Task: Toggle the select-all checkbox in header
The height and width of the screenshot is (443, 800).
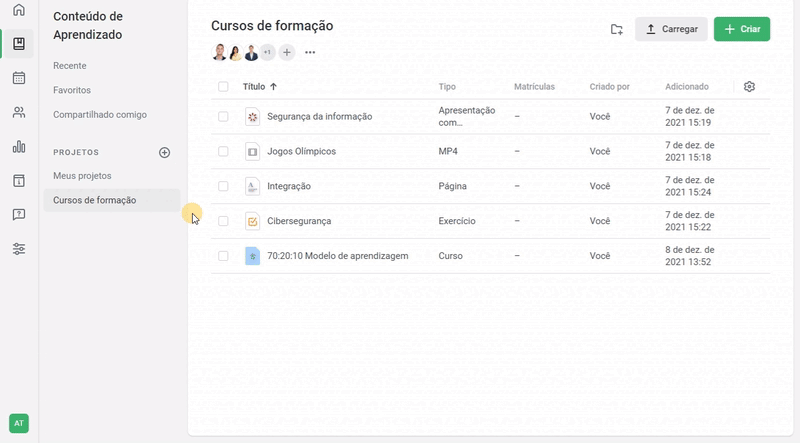Action: pyautogui.click(x=223, y=87)
